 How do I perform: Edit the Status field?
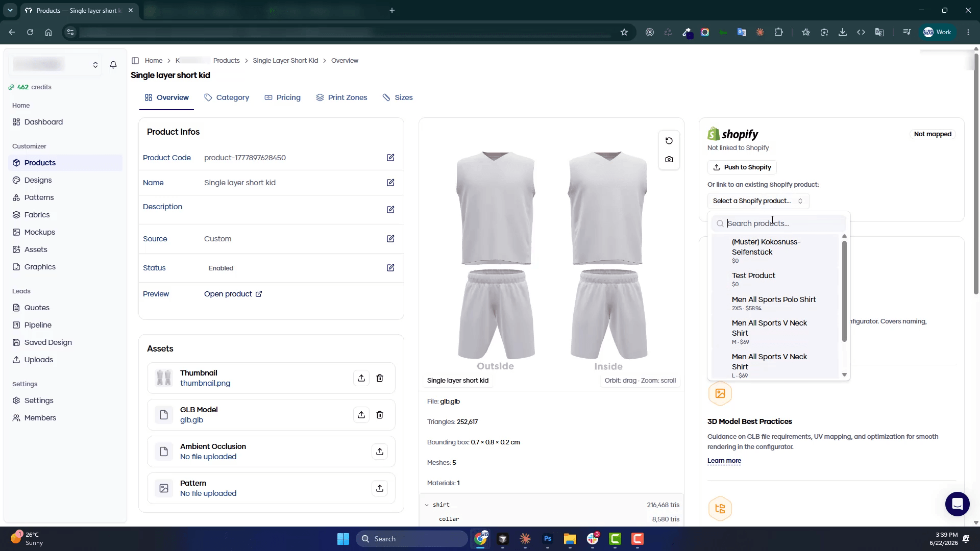click(x=390, y=268)
